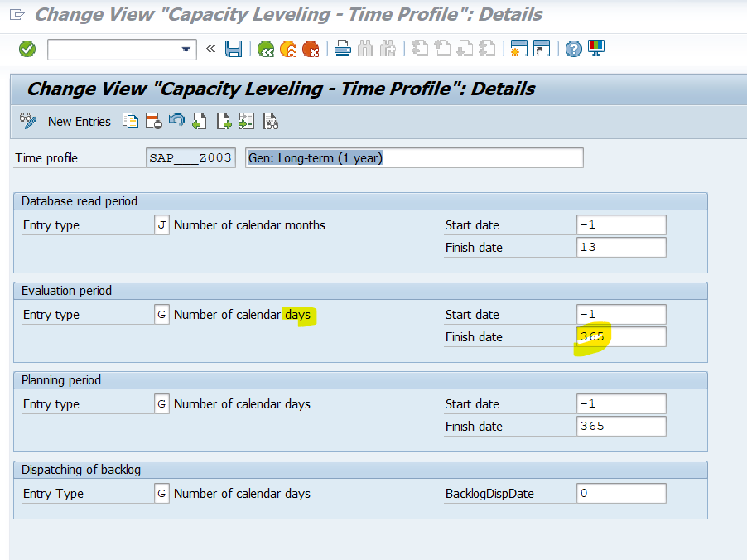Viewport: 747px width, 560px height.
Task: Click the New Entries button
Action: [x=79, y=122]
